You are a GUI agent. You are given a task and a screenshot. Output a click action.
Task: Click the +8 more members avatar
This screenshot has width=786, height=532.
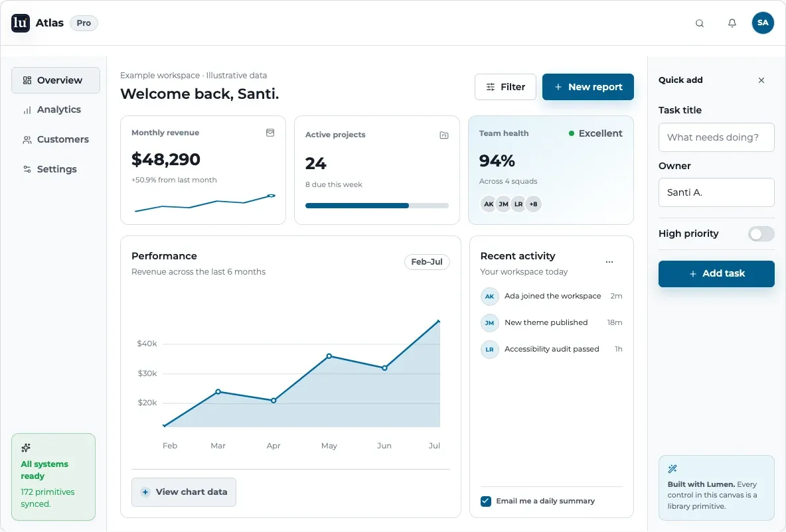tap(533, 204)
